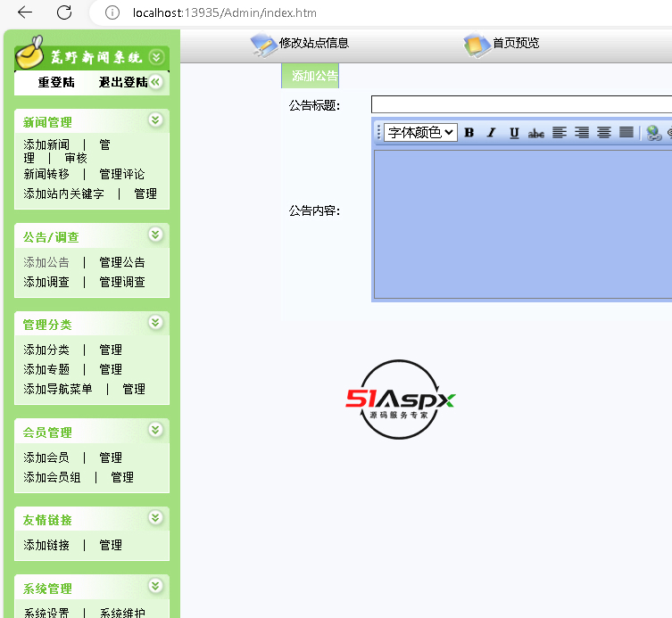
Task: Open the 审核 link under 新闻管理
Action: coord(76,158)
